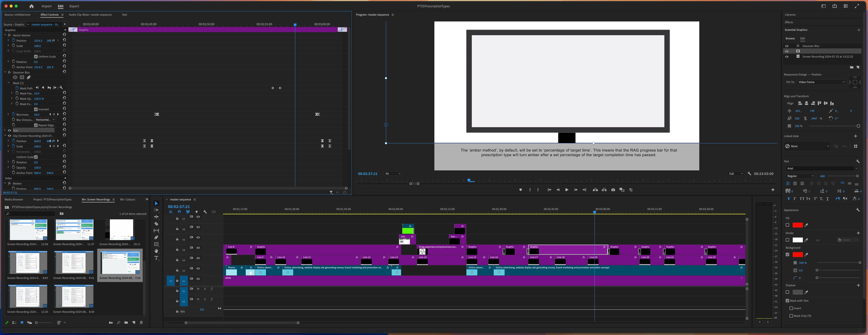
Task: Enable the Shadow checkbox
Action: (787, 292)
